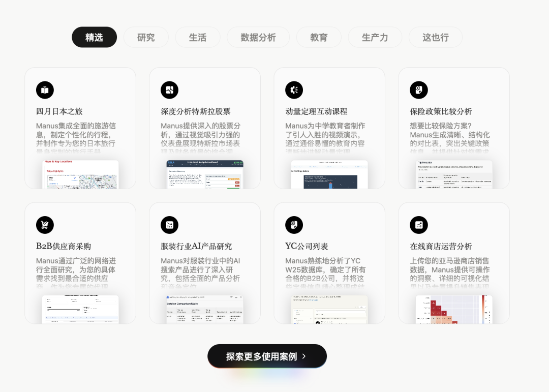Viewport: 549px width, 392px height.
Task: Click the YC公司列表 preview thumbnail
Action: (x=329, y=309)
